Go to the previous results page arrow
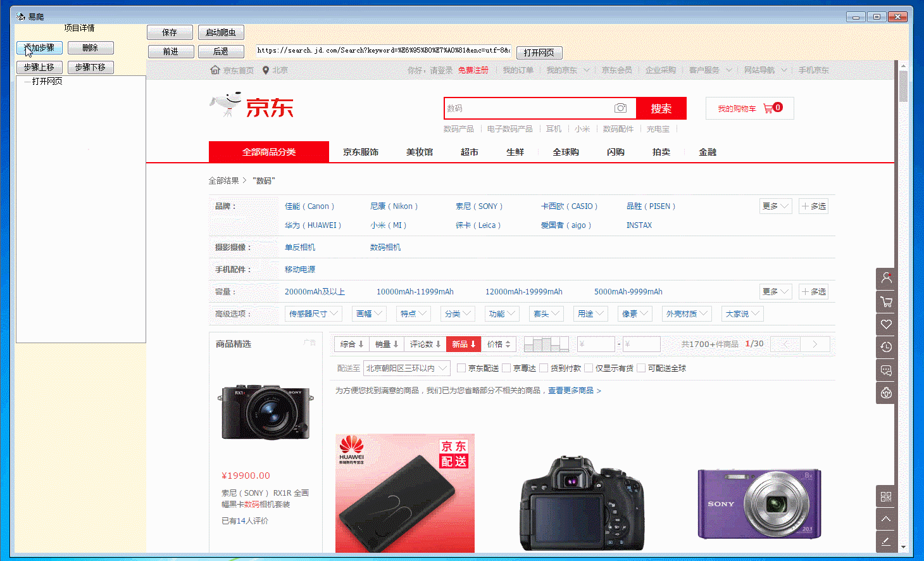Image resolution: width=924 pixels, height=561 pixels. (786, 344)
